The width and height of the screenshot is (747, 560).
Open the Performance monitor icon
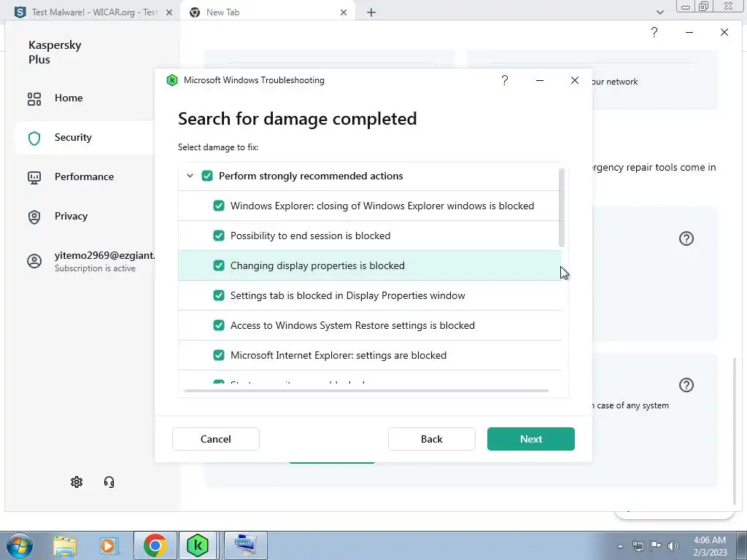pos(34,178)
